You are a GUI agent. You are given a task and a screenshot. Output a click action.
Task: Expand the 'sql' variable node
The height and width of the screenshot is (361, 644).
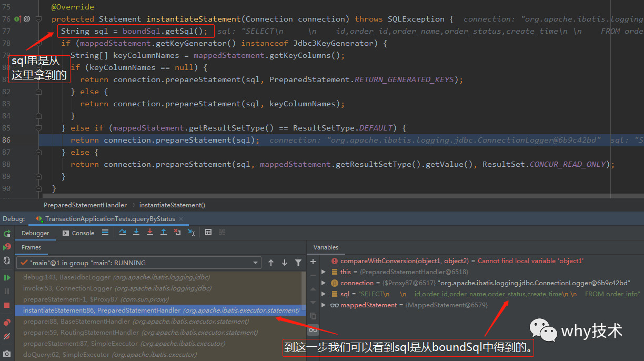coord(324,294)
